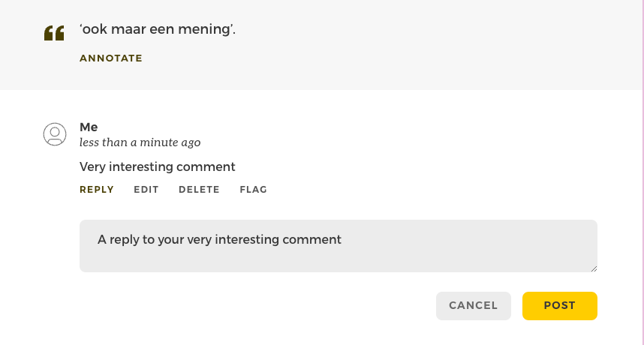Viewport: 644px width, 345px height.
Task: Place cursor after 'comment' in reply draft
Action: pos(342,239)
